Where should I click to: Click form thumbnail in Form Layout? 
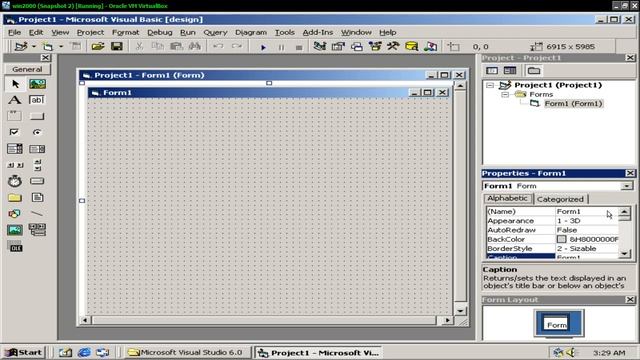(556, 324)
